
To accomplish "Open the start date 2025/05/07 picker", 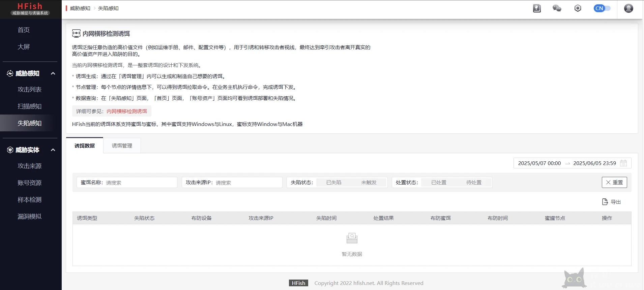I will pos(539,163).
